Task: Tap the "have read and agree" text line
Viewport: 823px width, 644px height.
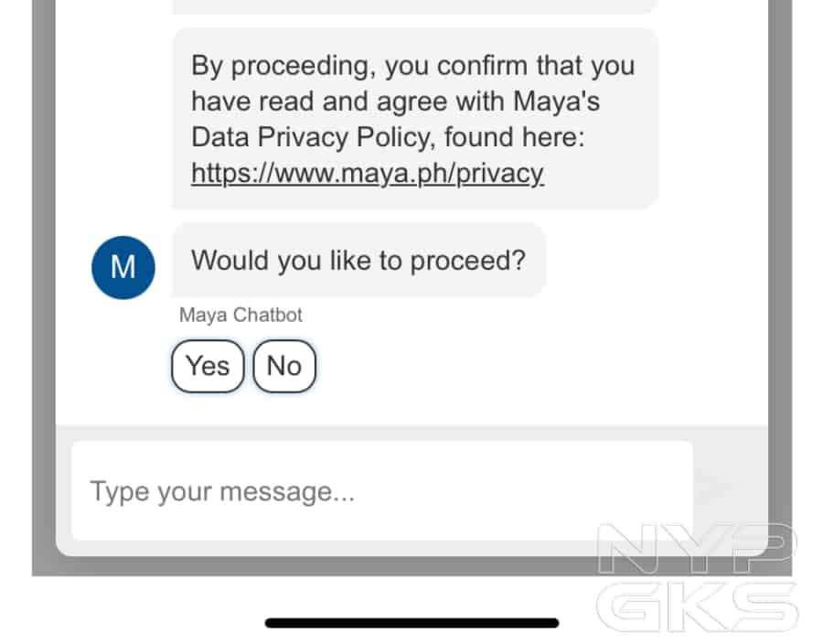Action: click(x=395, y=102)
